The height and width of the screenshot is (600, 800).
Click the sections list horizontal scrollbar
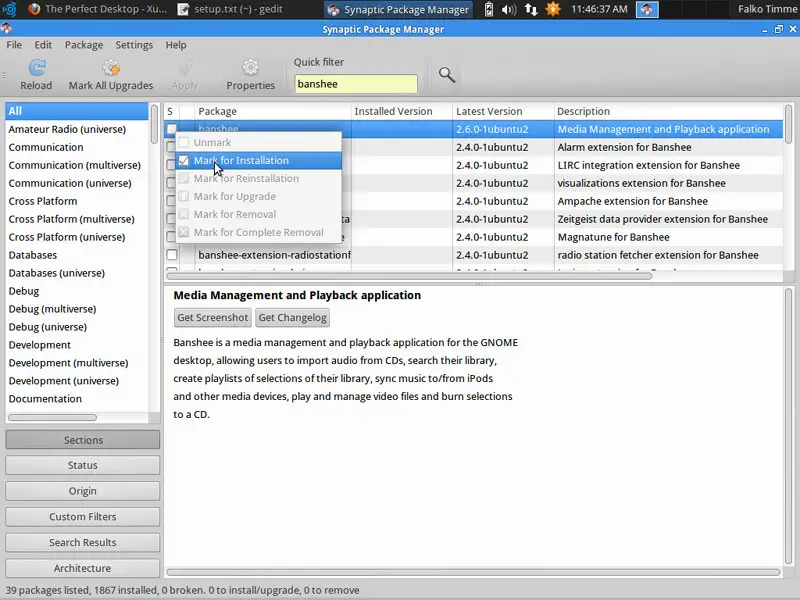[52, 417]
